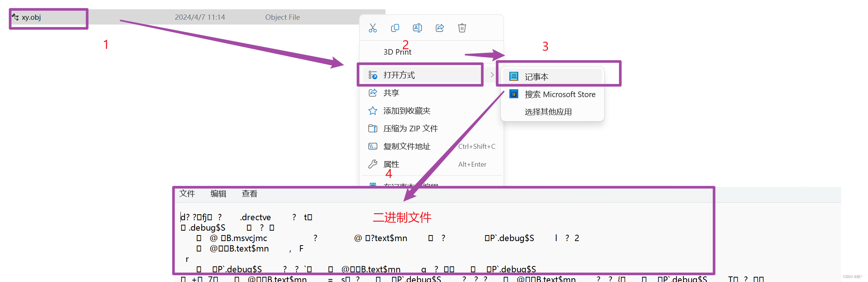
Task: Open the 文件 menu in Notepad
Action: pyautogui.click(x=187, y=193)
